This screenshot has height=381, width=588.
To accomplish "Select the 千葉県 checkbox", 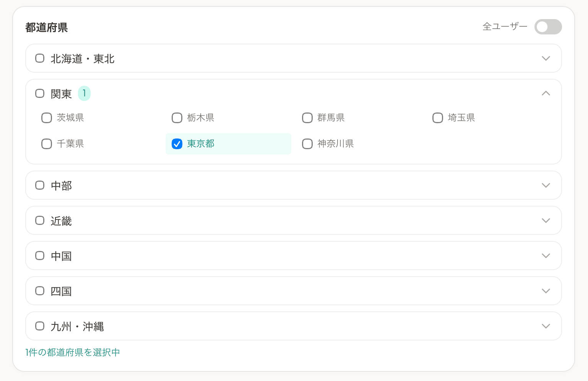I will point(47,143).
